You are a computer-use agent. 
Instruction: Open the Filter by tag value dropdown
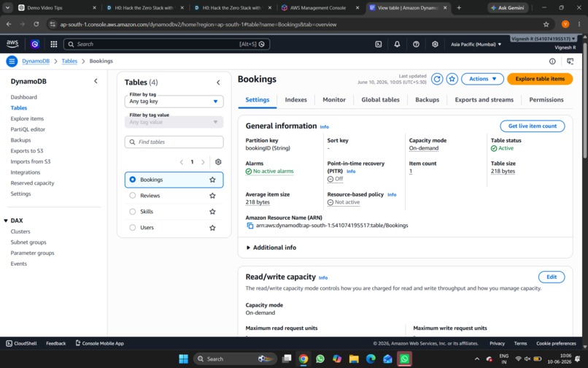click(x=174, y=122)
